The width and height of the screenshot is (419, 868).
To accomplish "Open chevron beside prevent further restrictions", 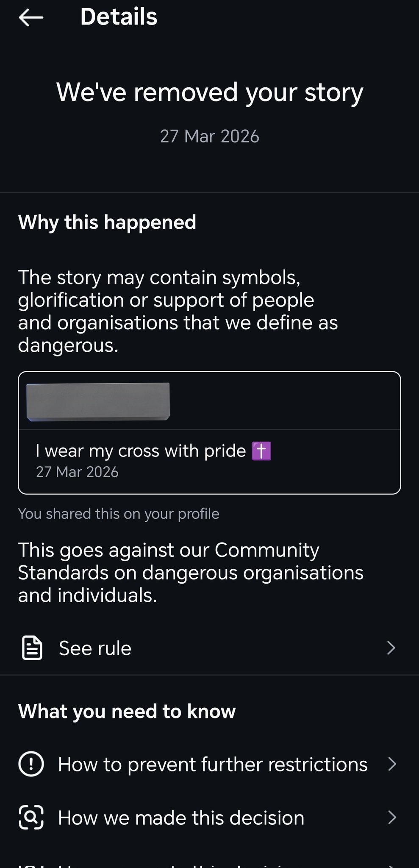I will (x=392, y=764).
